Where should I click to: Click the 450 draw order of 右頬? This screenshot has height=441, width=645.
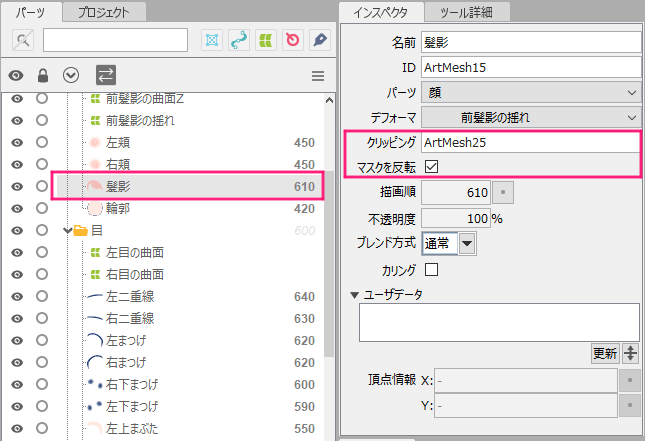pyautogui.click(x=304, y=165)
